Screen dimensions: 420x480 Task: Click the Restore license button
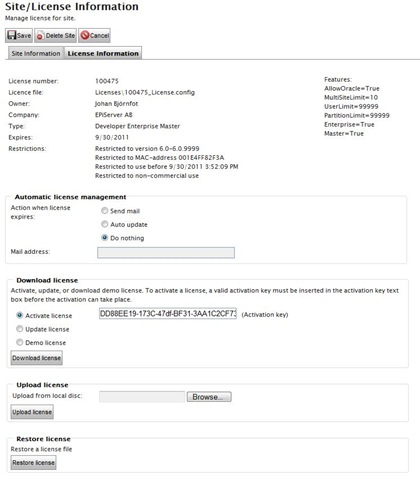(33, 463)
